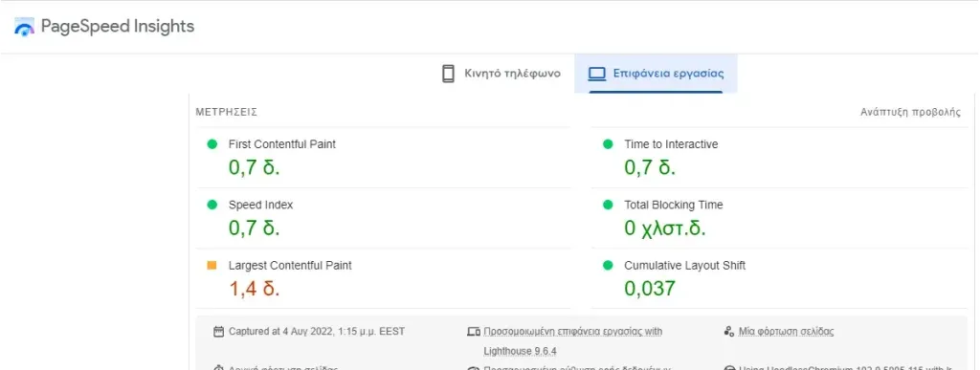
Task: Click green dot beside First Contentful Paint
Action: click(212, 144)
